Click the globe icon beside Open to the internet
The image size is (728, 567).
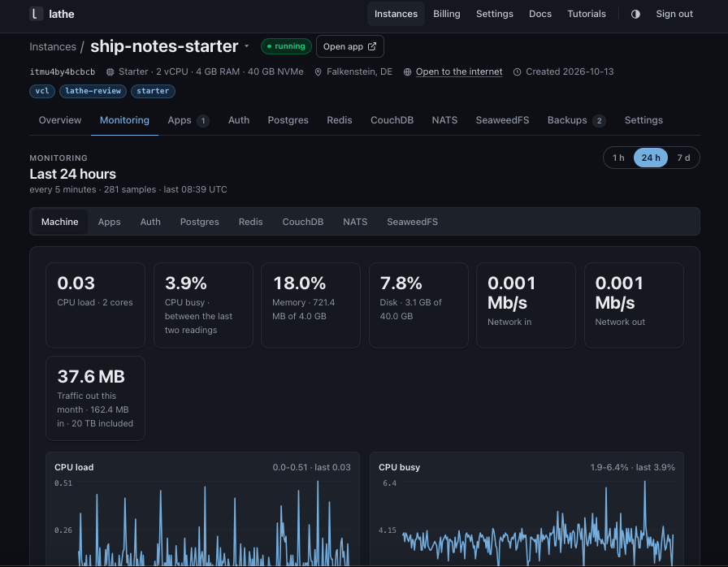(407, 72)
